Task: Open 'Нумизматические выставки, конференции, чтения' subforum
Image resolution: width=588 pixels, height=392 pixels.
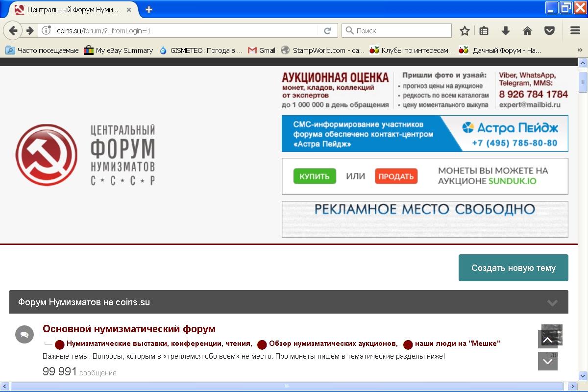Action: pos(159,343)
